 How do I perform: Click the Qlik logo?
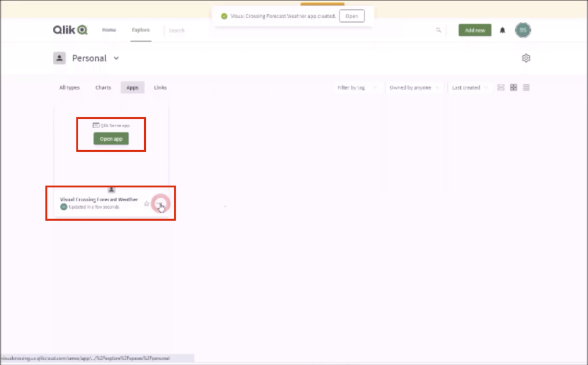pyautogui.click(x=70, y=30)
